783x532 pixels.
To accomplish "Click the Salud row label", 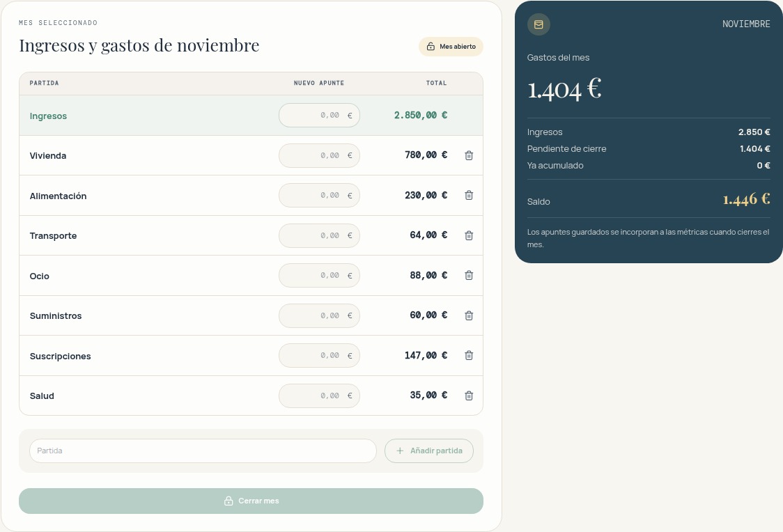I will pos(42,396).
